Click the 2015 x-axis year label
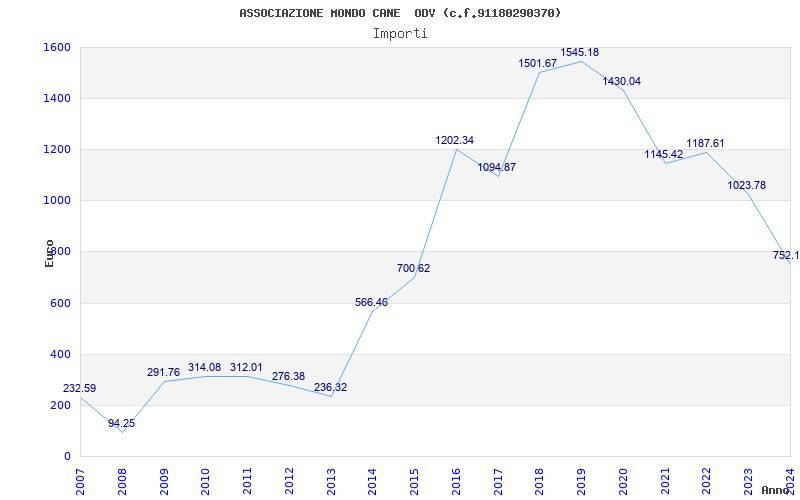 pyautogui.click(x=414, y=480)
